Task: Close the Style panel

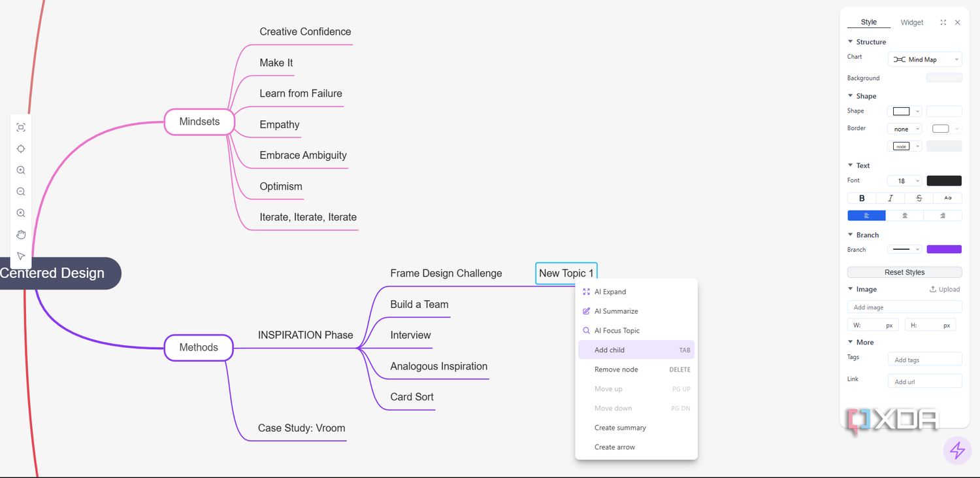Action: 958,22
